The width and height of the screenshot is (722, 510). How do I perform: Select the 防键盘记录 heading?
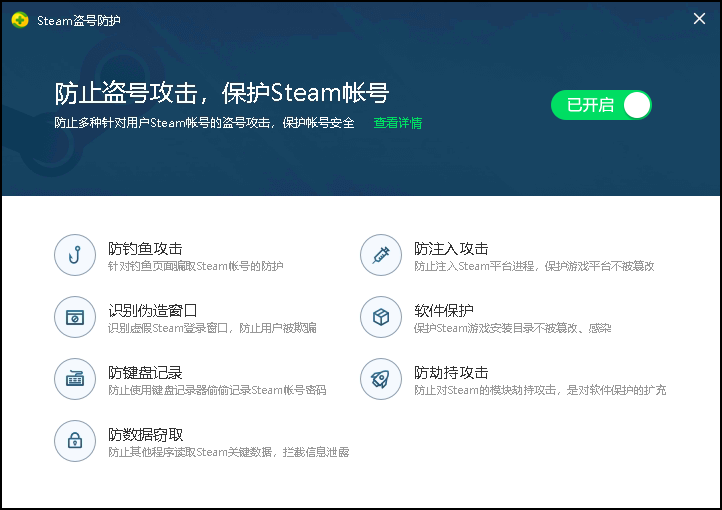tap(146, 372)
